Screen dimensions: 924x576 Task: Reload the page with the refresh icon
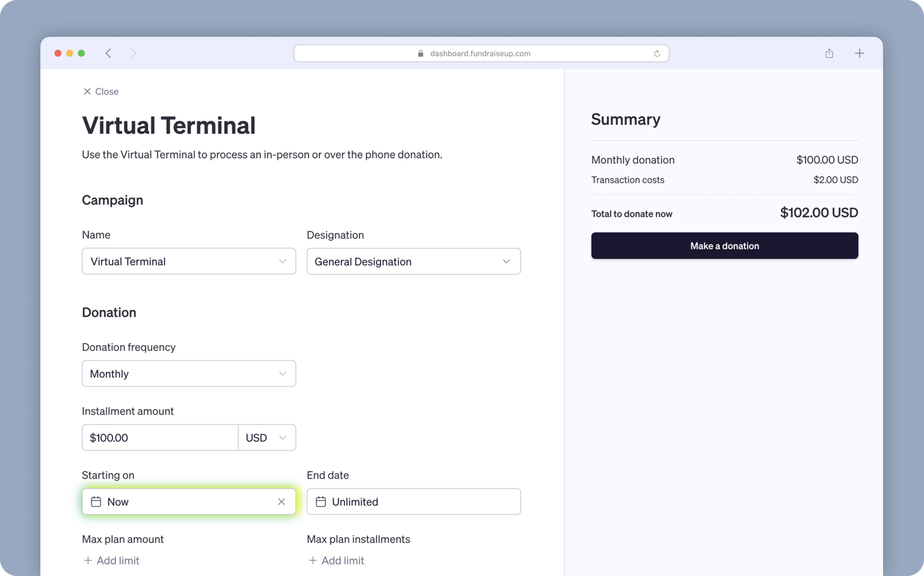click(x=656, y=54)
